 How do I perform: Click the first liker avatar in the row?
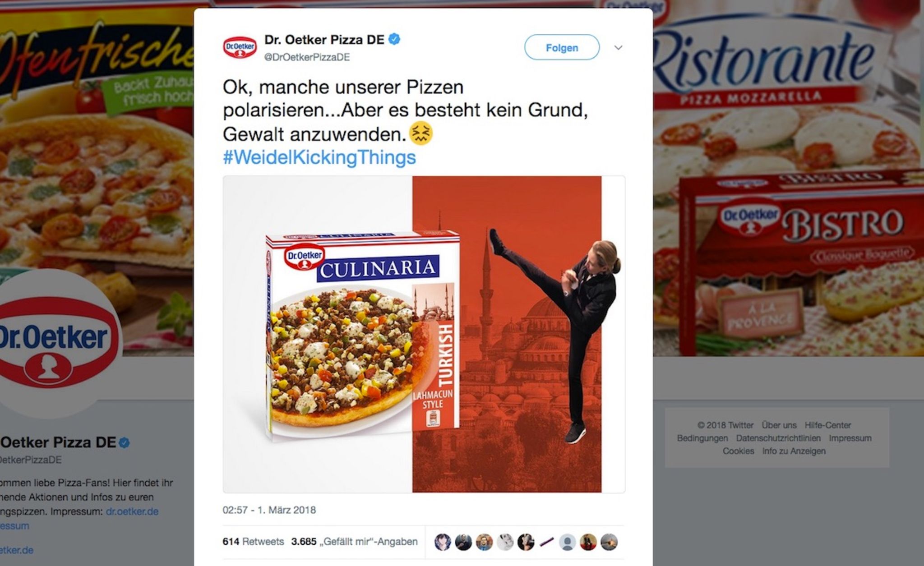(443, 542)
